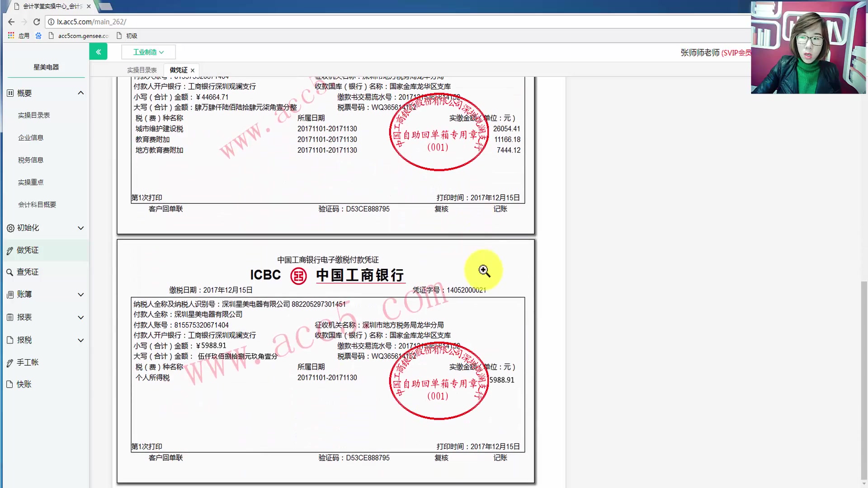Click 凭证字号 14052000021 text
The height and width of the screenshot is (488, 868).
[x=449, y=290]
